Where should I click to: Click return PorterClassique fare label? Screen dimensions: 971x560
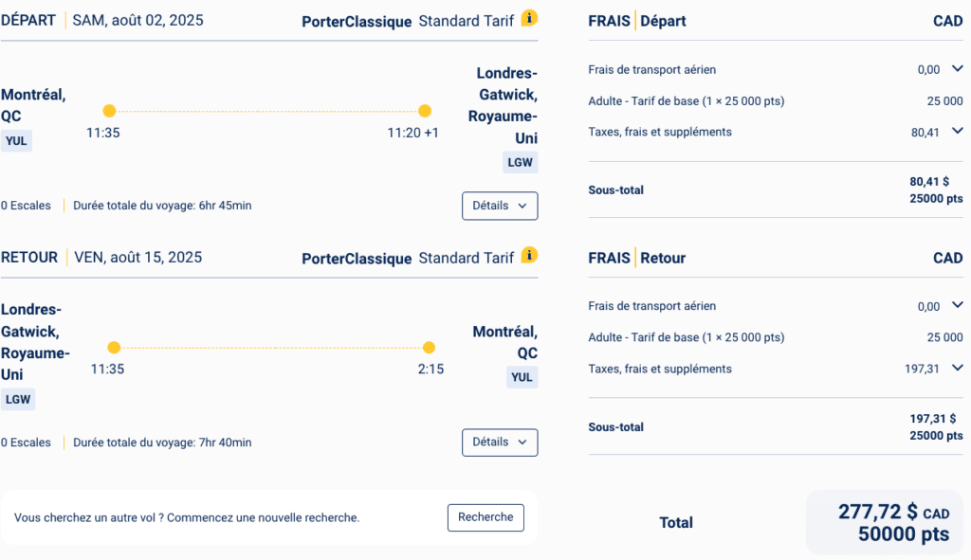tap(357, 259)
